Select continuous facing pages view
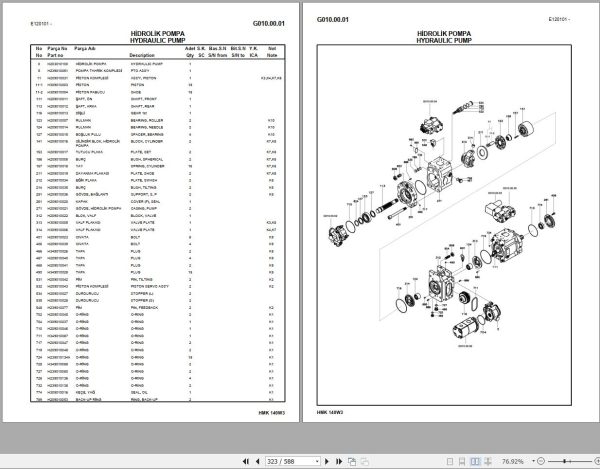The width and height of the screenshot is (600, 469). (x=488, y=461)
